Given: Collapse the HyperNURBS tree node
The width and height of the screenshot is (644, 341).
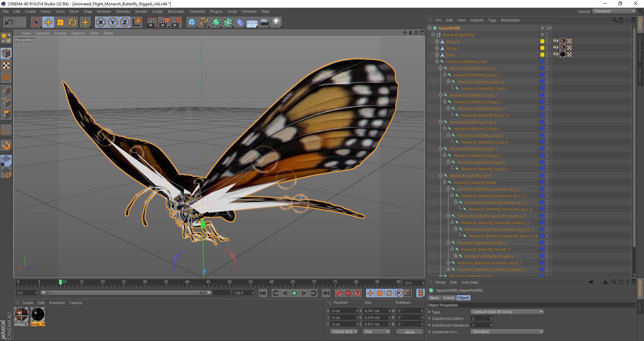Looking at the screenshot, I should pyautogui.click(x=430, y=28).
